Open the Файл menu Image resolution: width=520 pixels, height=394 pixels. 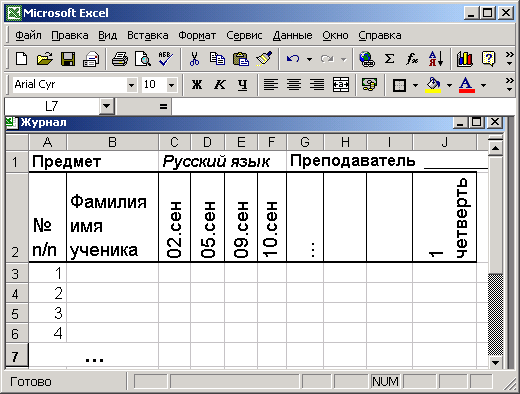pos(28,35)
